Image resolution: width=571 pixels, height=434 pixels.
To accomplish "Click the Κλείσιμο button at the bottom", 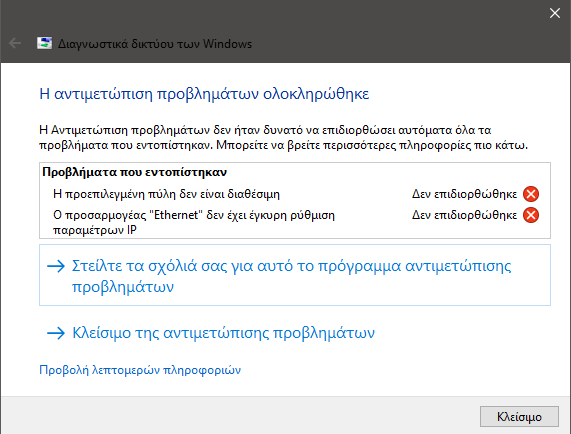I will pos(519,417).
